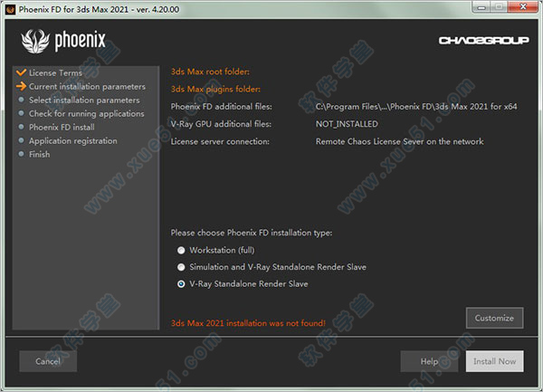The width and height of the screenshot is (543, 392).
Task: Click the Phoenix FD additional files path value
Action: coord(416,107)
